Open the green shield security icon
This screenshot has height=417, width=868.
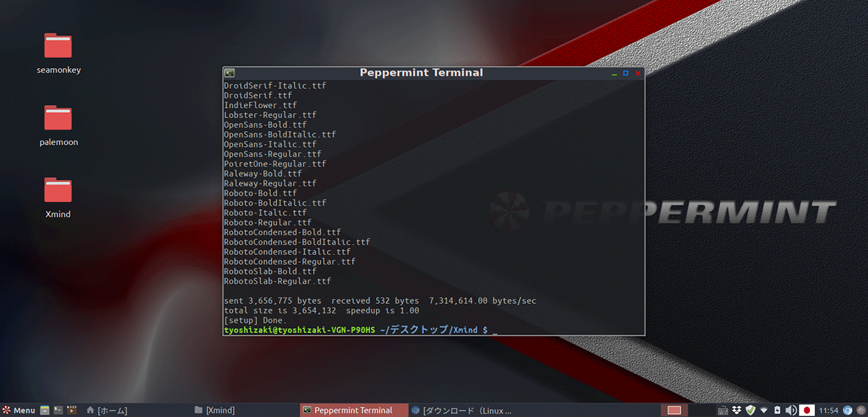[x=750, y=410]
